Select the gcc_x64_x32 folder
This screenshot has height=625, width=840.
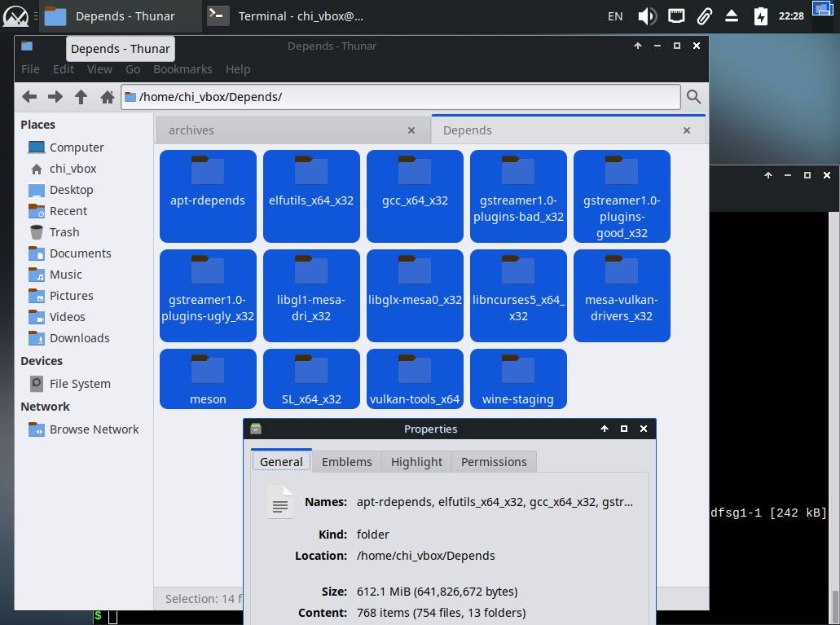(415, 196)
